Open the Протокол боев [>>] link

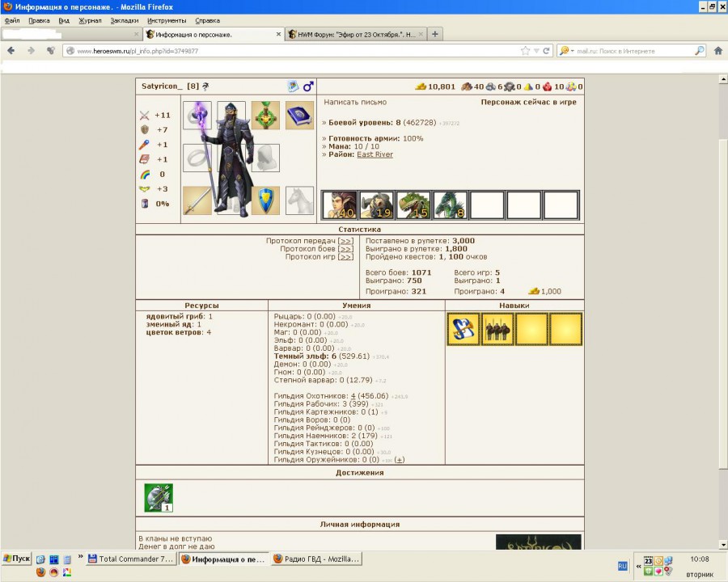click(345, 249)
